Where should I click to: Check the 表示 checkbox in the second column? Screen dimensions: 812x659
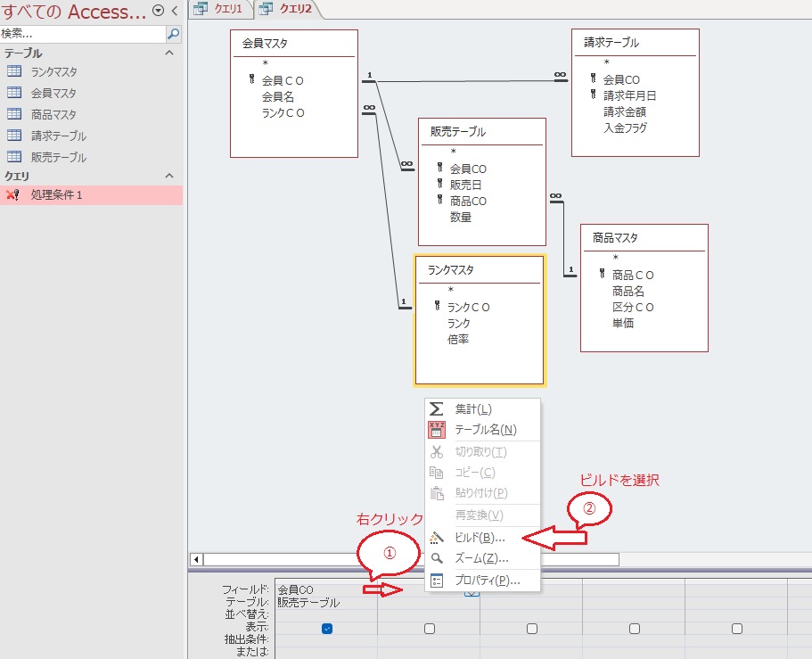[430, 629]
